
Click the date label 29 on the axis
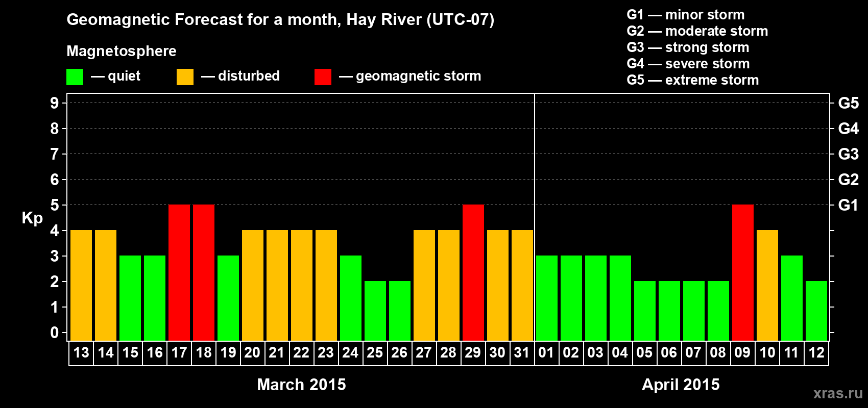coord(473,352)
